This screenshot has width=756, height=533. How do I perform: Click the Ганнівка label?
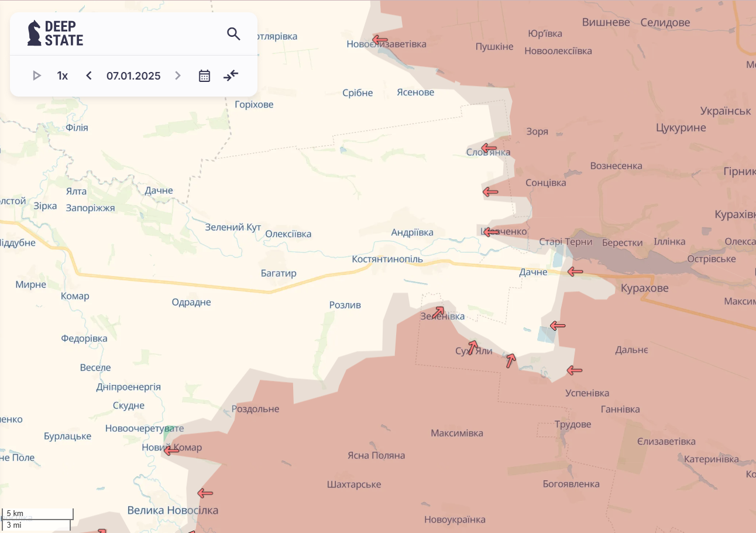click(x=620, y=410)
